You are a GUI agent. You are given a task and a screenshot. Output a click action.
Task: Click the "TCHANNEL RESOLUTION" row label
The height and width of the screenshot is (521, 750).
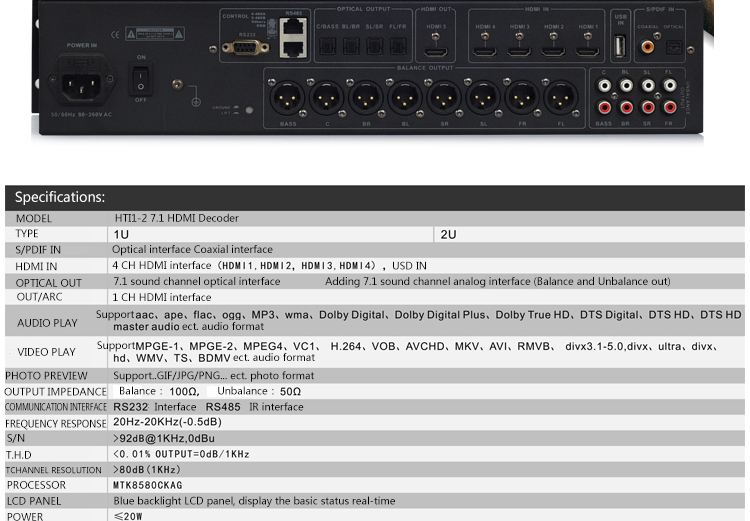tap(53, 470)
